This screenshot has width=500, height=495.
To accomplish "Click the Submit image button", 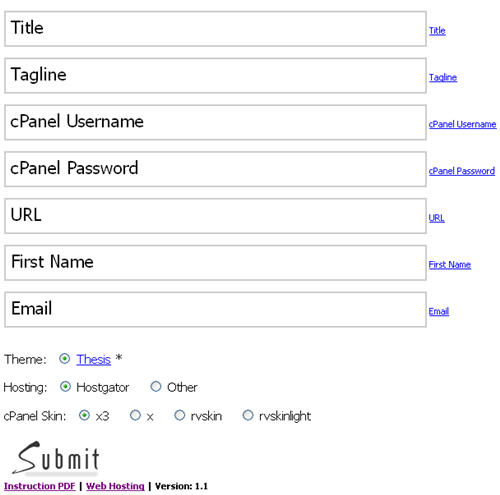I will [56, 458].
